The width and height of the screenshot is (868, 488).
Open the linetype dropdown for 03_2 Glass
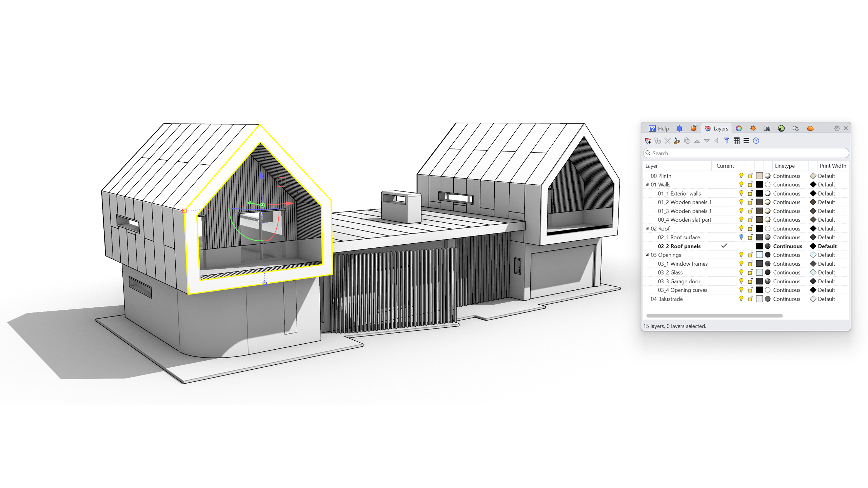tap(787, 272)
